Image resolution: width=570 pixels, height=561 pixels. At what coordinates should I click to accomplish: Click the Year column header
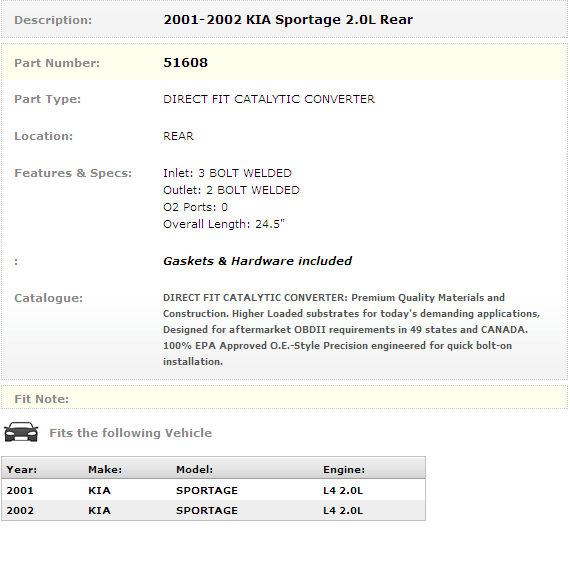click(x=21, y=469)
